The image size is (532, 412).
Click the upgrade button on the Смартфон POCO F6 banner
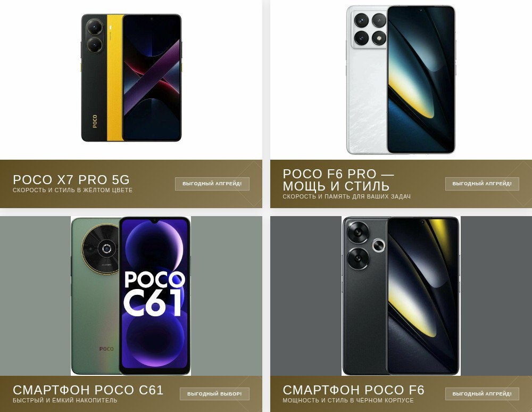tap(482, 394)
